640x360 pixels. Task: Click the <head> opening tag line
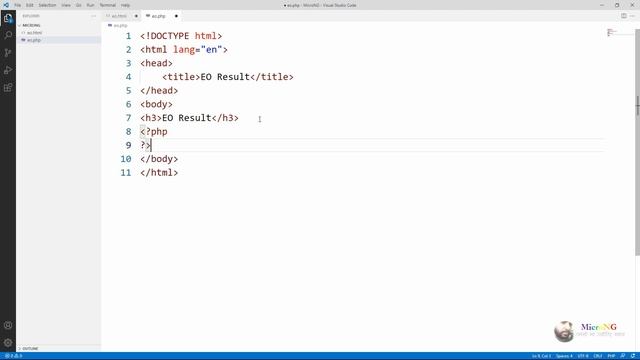click(156, 63)
